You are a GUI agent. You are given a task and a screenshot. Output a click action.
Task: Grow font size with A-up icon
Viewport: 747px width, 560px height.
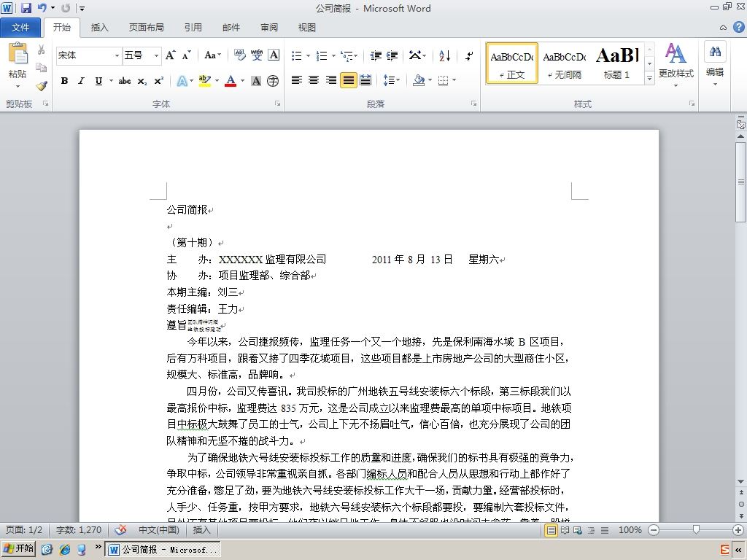click(x=171, y=55)
